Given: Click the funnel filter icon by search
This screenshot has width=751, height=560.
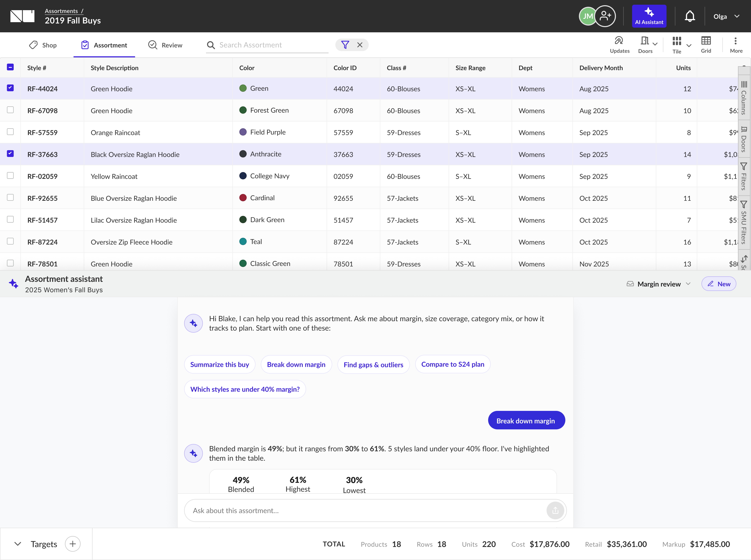Looking at the screenshot, I should pyautogui.click(x=345, y=45).
